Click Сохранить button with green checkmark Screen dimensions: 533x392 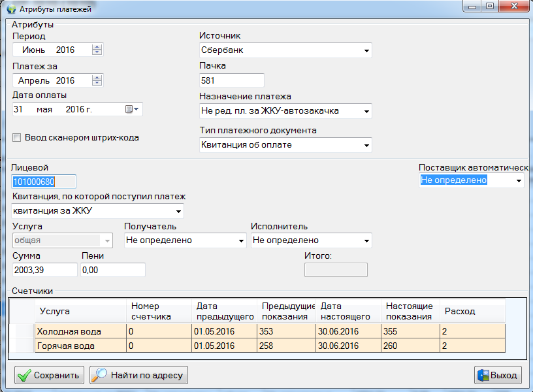[x=50, y=375]
